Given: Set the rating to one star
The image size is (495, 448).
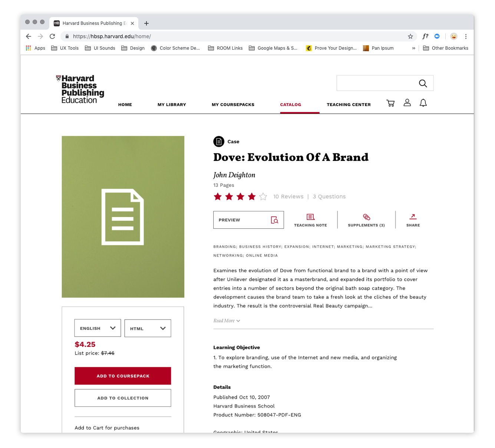Looking at the screenshot, I should (218, 197).
